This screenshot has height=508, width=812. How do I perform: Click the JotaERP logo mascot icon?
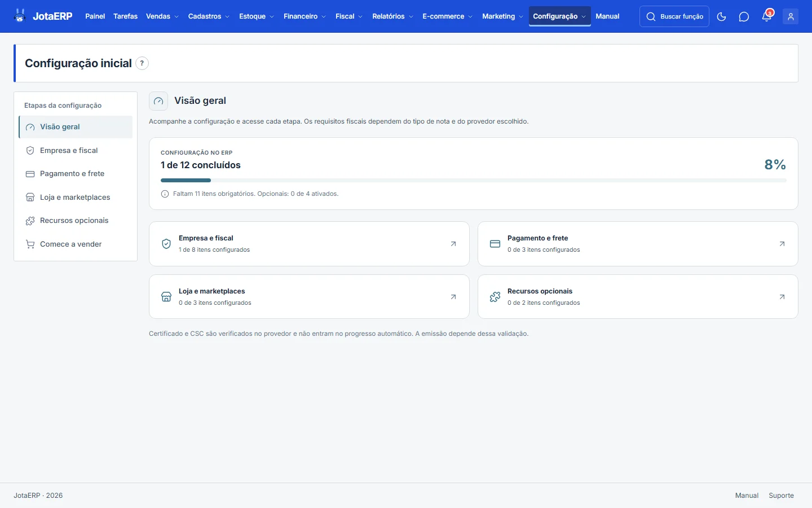(20, 16)
